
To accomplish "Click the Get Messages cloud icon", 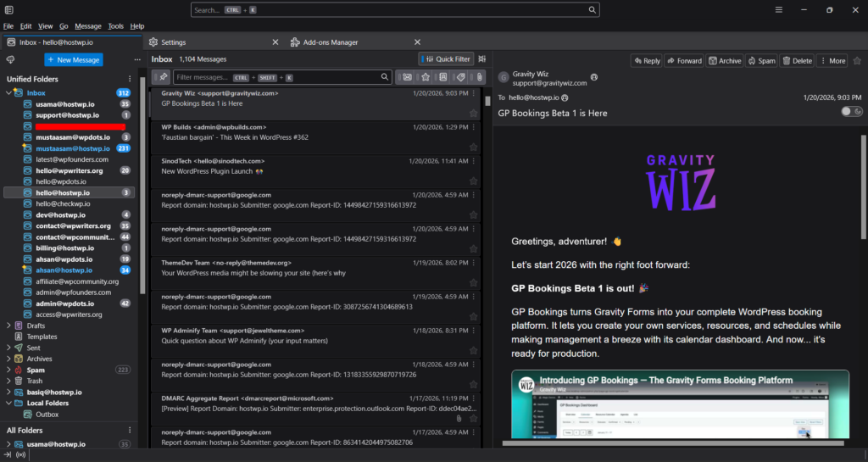I will [x=10, y=59].
